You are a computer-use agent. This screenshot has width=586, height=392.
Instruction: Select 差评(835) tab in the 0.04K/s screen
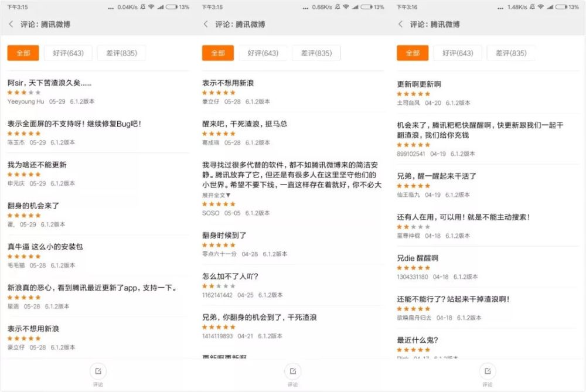click(121, 53)
